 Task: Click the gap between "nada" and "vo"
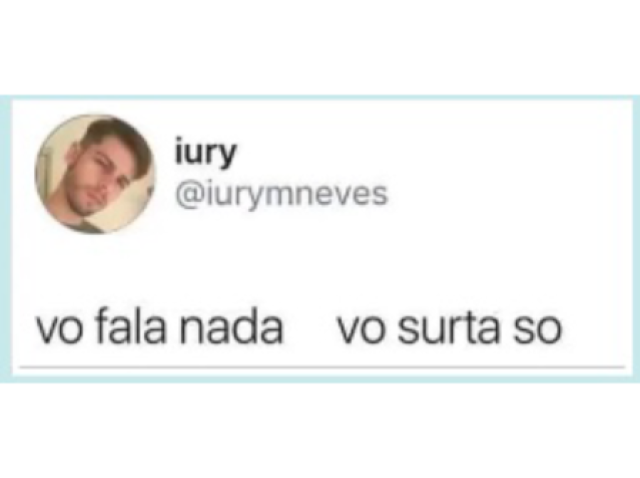coord(309,329)
